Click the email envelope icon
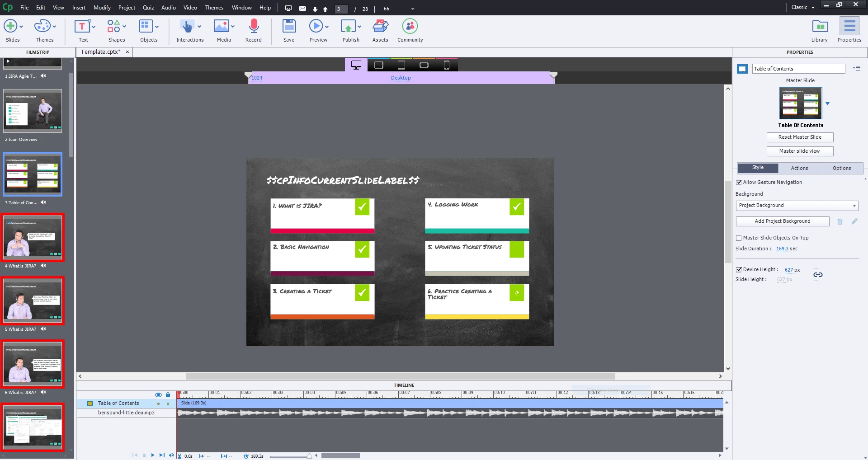868x460 pixels. coord(302,8)
